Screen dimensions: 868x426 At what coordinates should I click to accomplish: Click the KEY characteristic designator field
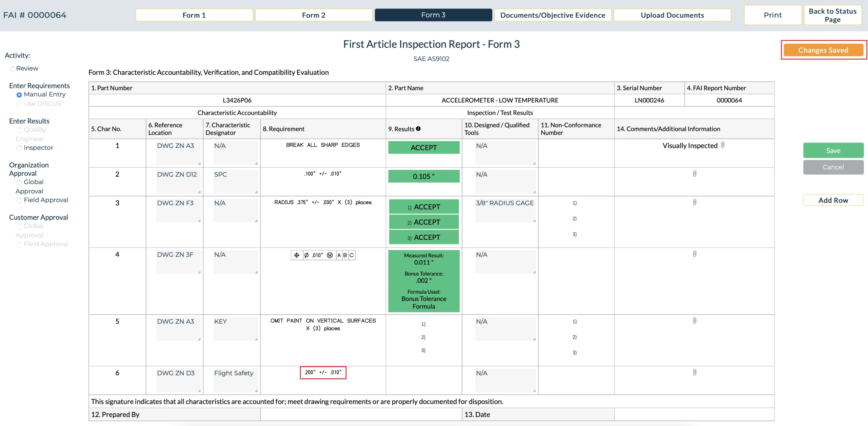pyautogui.click(x=236, y=329)
